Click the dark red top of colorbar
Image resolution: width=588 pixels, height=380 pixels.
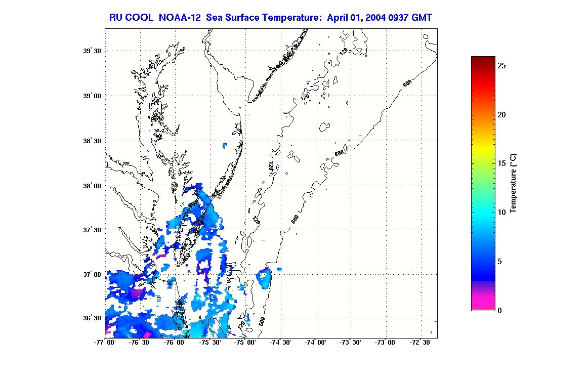click(x=483, y=60)
